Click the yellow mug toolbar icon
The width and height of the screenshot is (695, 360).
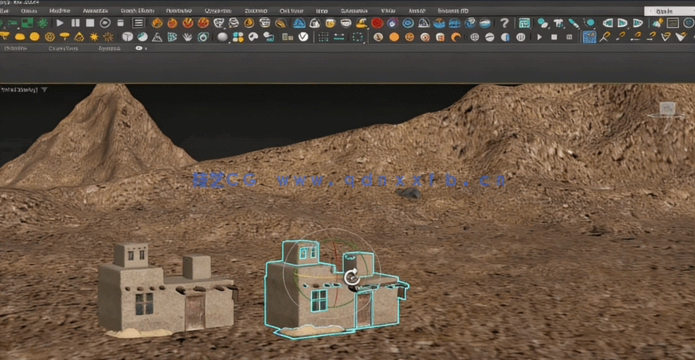[x=330, y=23]
